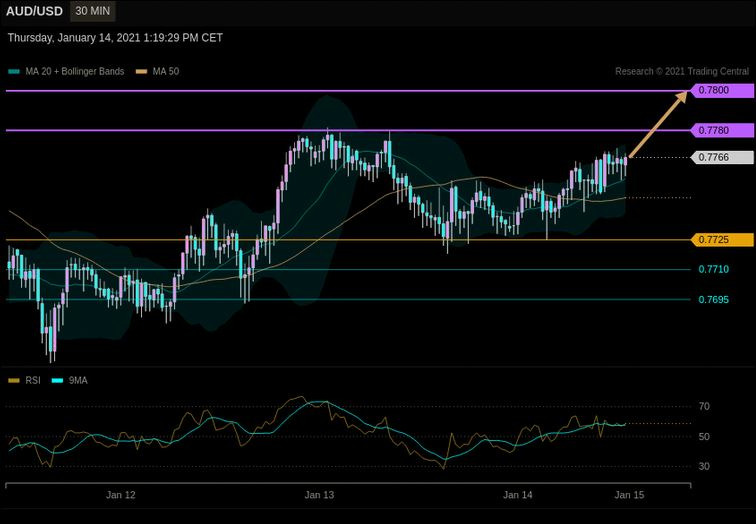
Task: Click the RSI 50 level label
Action: point(704,437)
